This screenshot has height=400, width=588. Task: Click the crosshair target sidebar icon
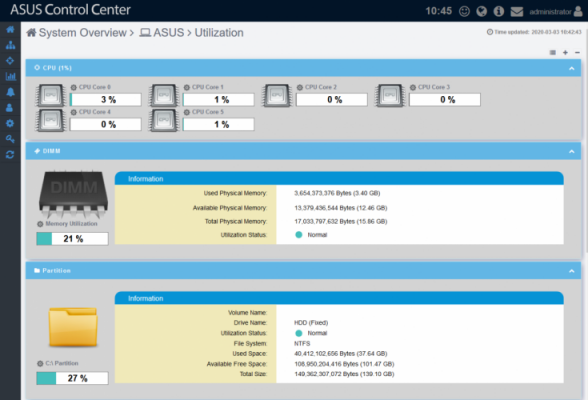pos(10,61)
